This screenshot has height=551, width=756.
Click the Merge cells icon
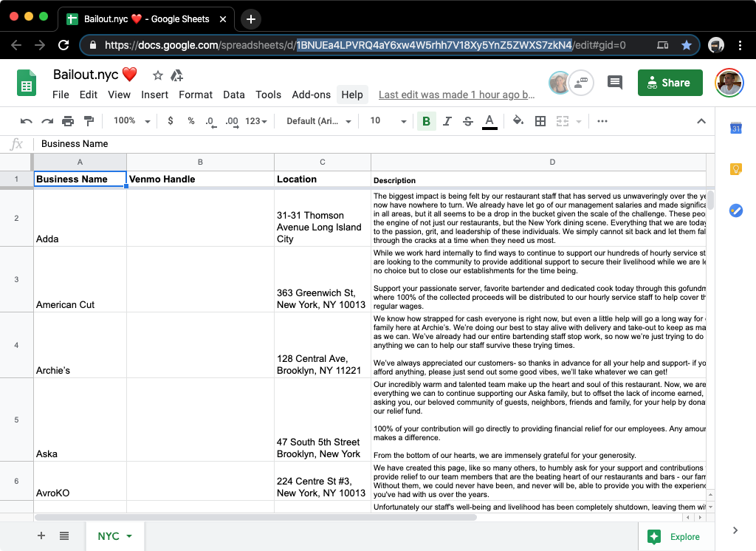(x=562, y=121)
